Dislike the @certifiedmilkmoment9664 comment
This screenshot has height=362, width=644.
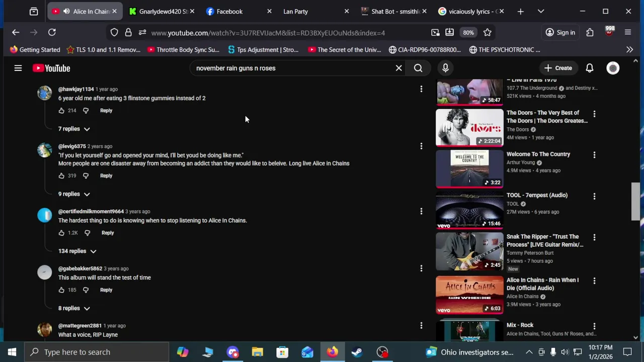click(87, 233)
